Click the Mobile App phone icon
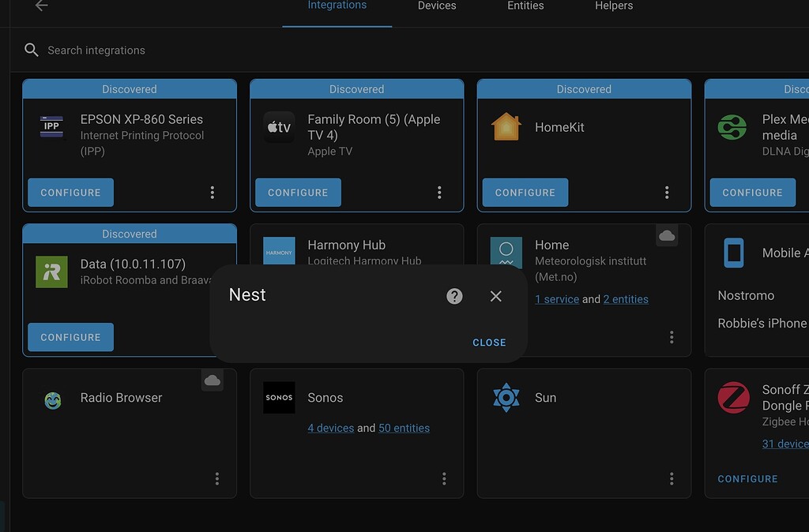 (x=733, y=253)
